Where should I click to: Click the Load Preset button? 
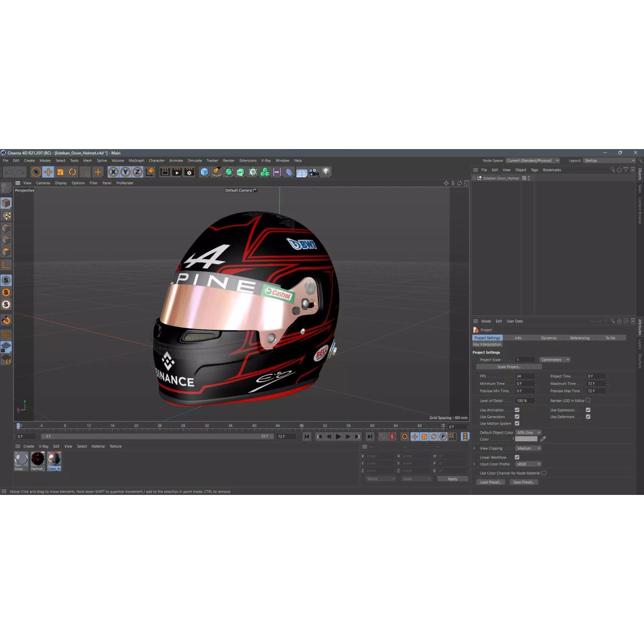(490, 482)
